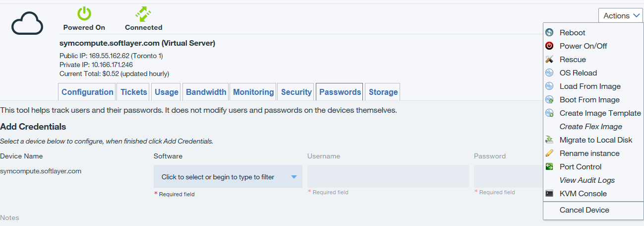Choose Cancel Device from Actions menu
The image size is (644, 226).
click(x=585, y=210)
